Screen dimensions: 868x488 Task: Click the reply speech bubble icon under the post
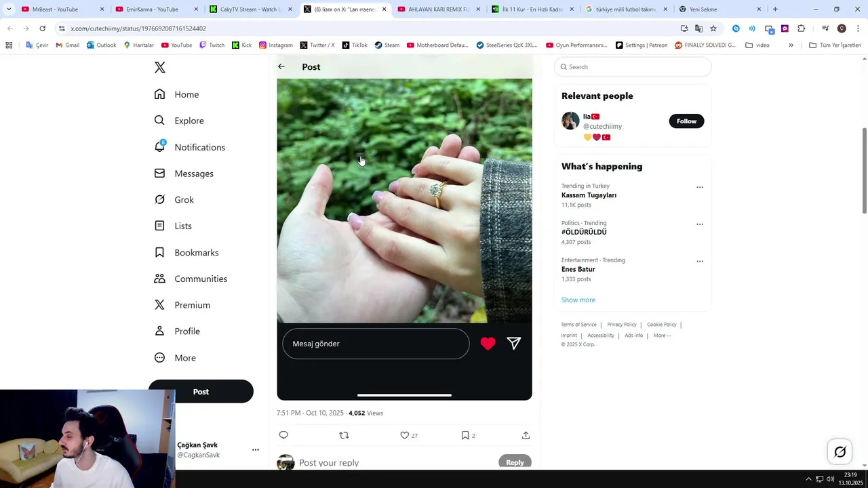coord(283,435)
